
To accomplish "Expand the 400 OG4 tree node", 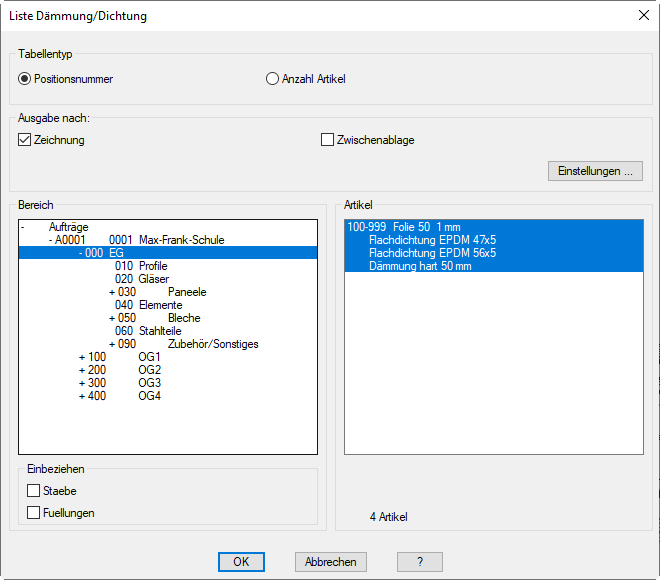I will coord(82,396).
